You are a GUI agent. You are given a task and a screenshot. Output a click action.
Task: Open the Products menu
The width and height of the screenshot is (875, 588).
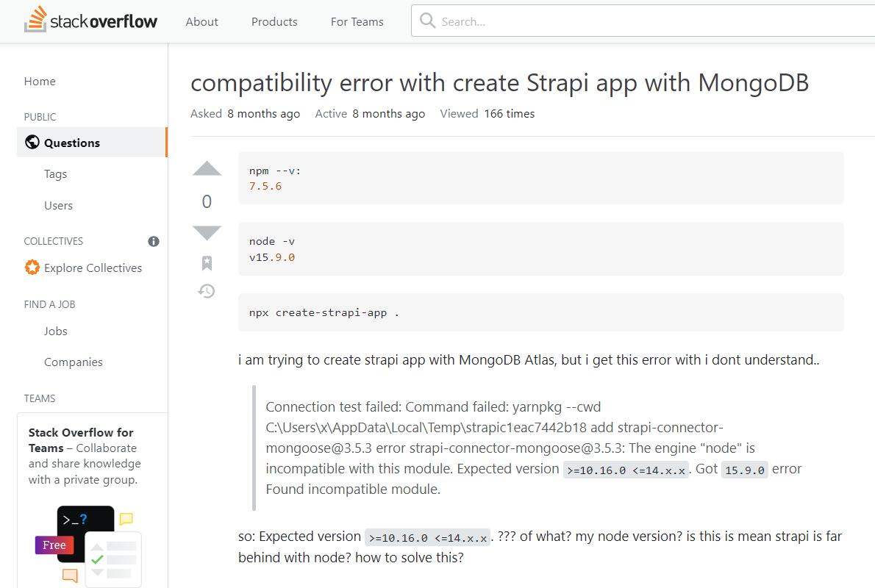coord(274,22)
